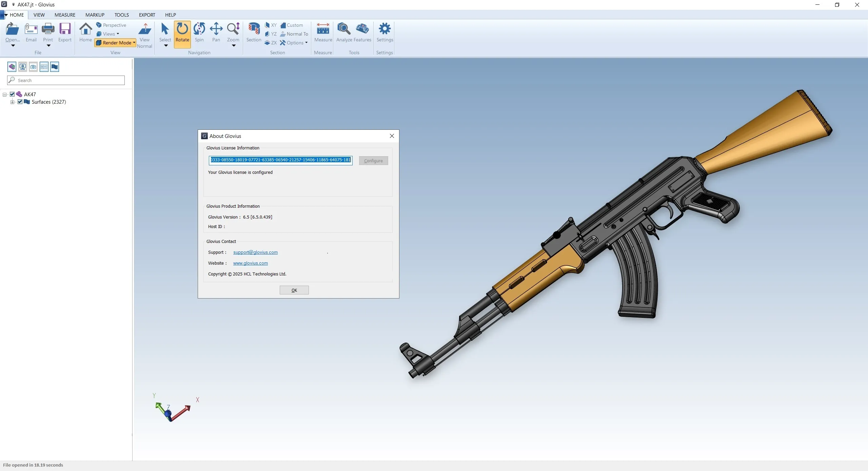
Task: Click 'File opened in 18.19 seconds' status
Action: point(33,465)
